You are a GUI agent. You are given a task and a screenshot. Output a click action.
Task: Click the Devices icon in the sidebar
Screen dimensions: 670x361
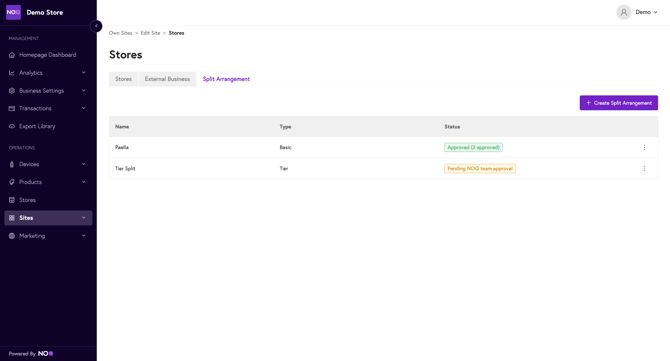pos(12,164)
